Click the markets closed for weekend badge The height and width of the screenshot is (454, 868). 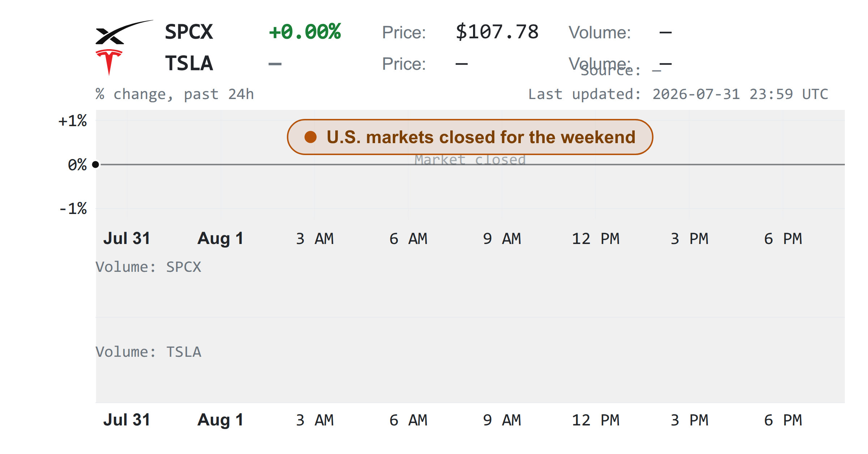pos(470,137)
